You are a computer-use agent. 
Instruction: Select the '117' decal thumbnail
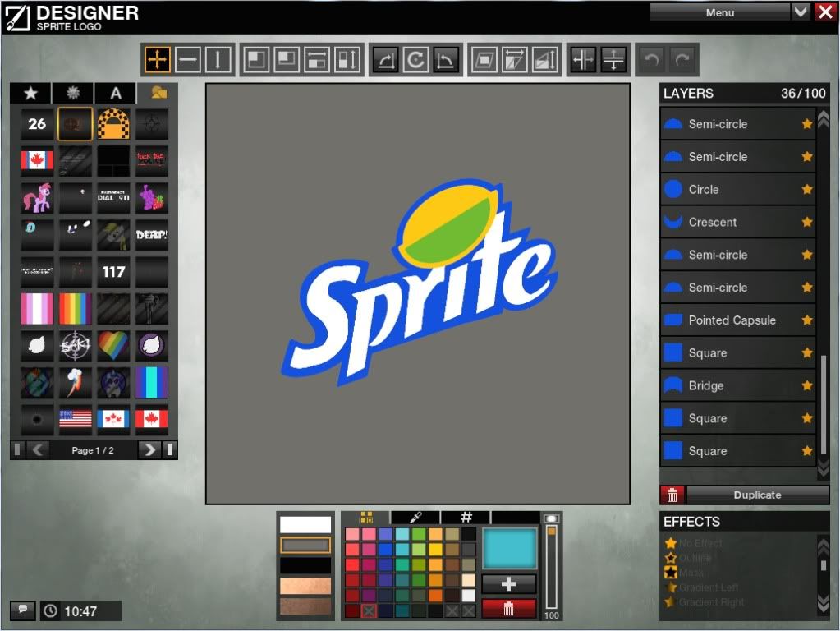pyautogui.click(x=113, y=272)
